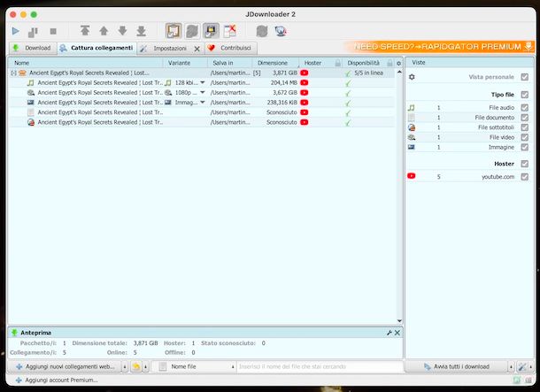Click the Start downloads play icon
540x392 pixels.
[x=16, y=31]
